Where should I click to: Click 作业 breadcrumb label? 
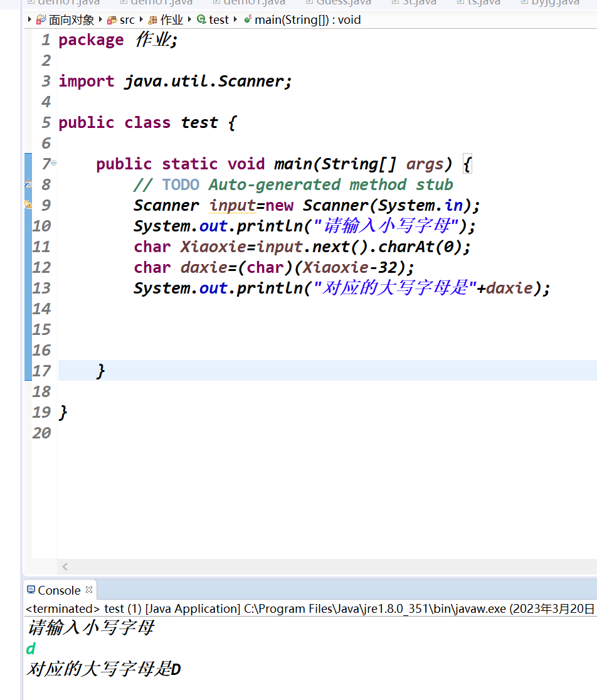(172, 20)
